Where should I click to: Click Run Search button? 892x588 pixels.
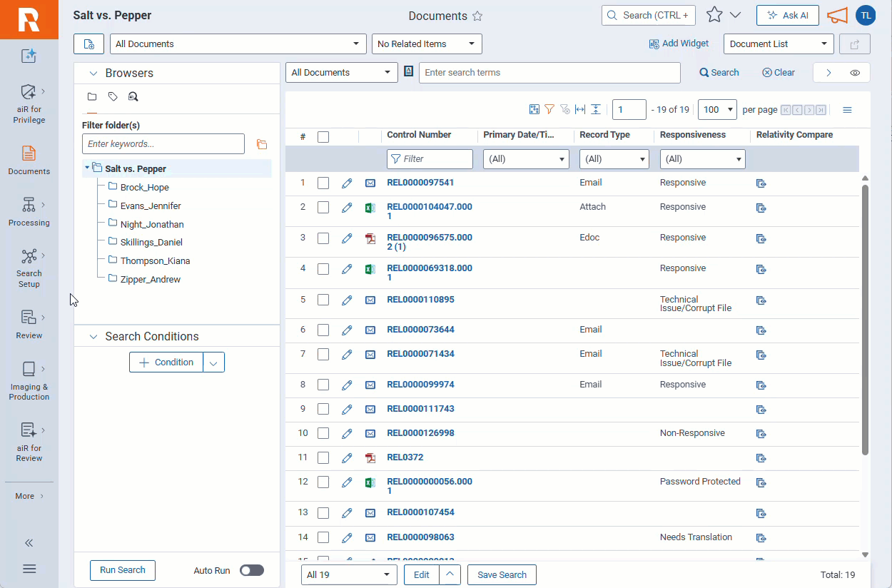tap(123, 570)
